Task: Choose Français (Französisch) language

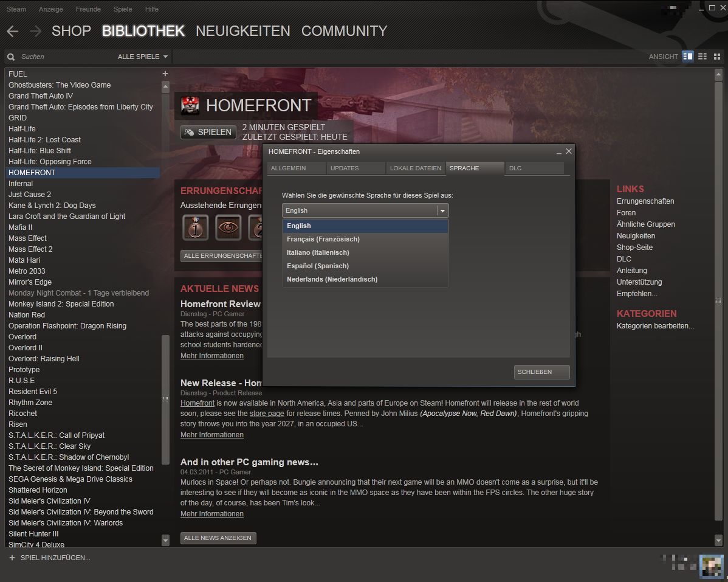Action: 365,239
